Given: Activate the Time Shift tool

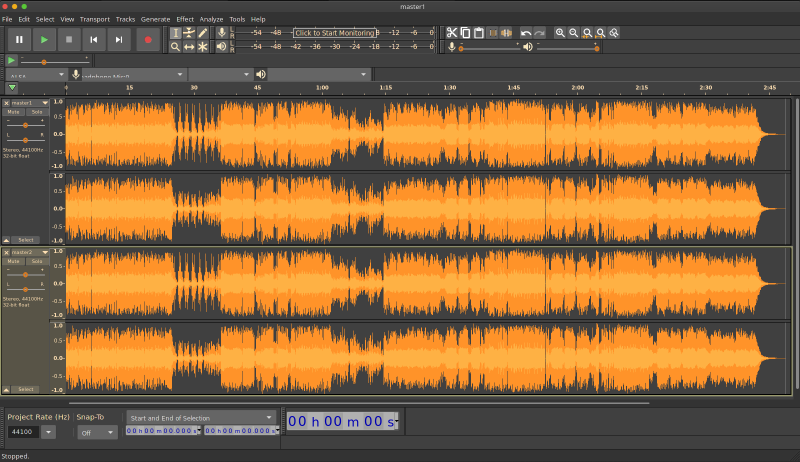Looking at the screenshot, I should (189, 47).
